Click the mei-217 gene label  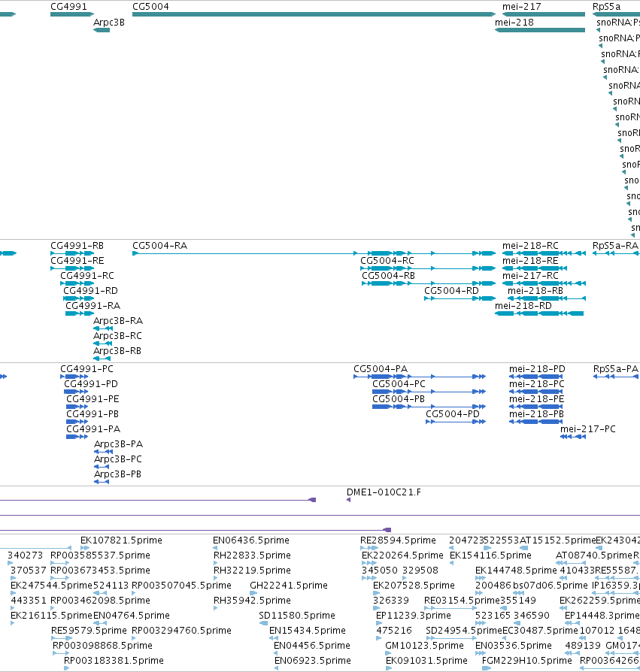pos(521,7)
